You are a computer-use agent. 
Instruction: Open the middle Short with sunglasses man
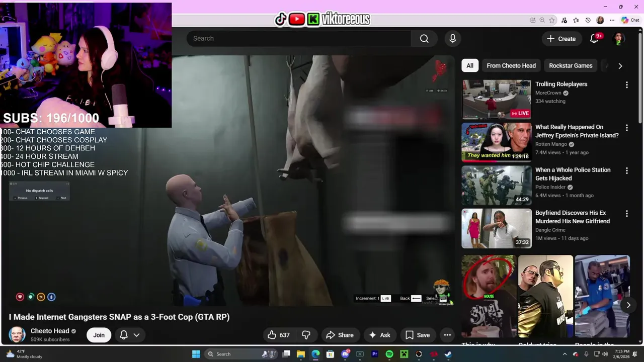tap(545, 296)
